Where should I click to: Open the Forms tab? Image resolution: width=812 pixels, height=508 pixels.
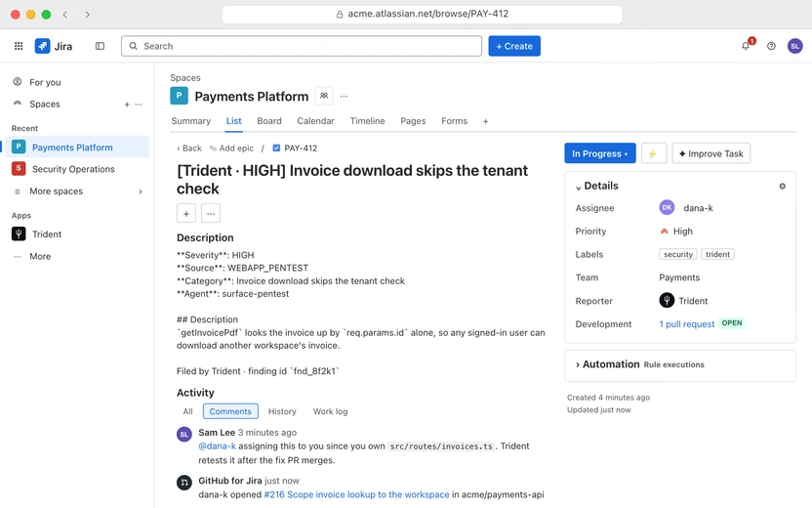(x=454, y=121)
